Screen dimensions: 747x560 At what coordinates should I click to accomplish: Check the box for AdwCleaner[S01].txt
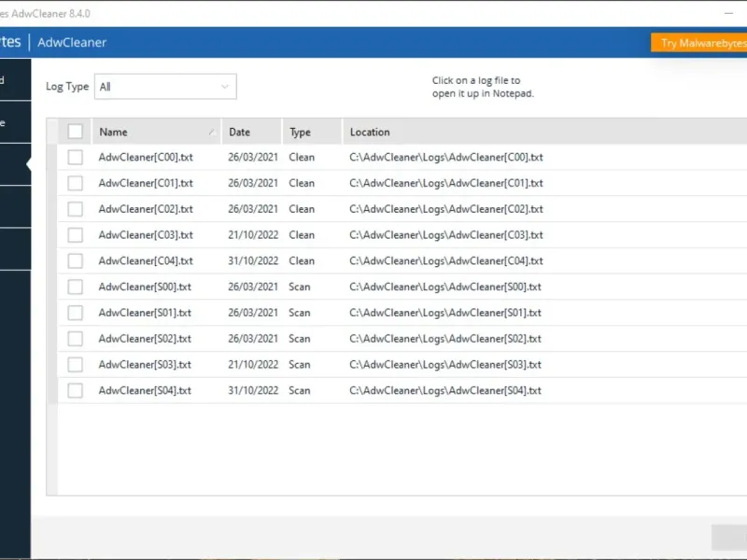[75, 313]
